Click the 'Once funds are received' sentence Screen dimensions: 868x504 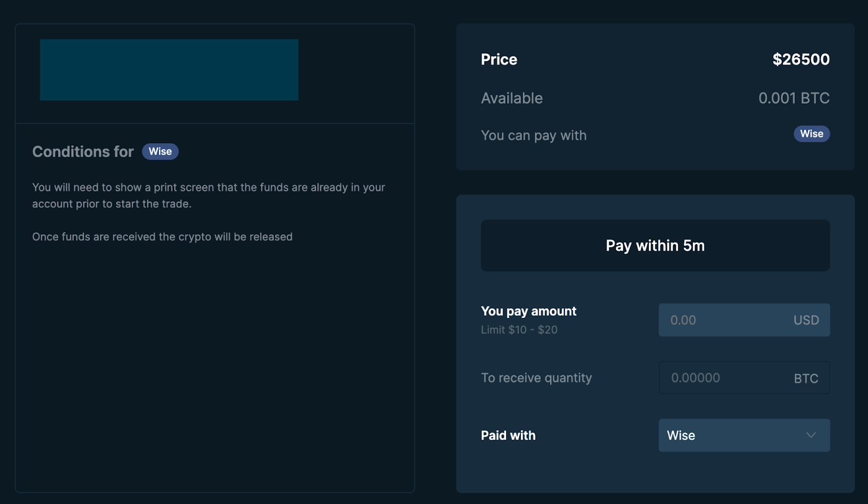pos(162,237)
